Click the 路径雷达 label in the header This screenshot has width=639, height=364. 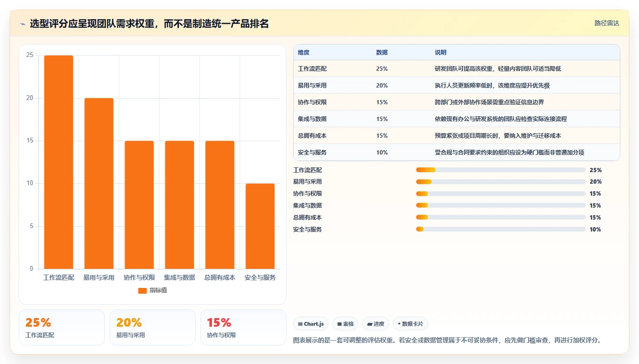tap(606, 23)
